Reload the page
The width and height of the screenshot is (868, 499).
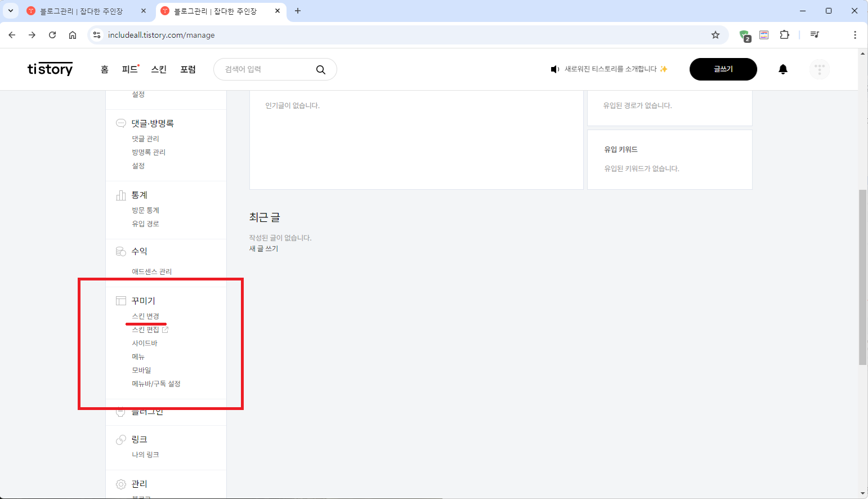[x=52, y=35]
